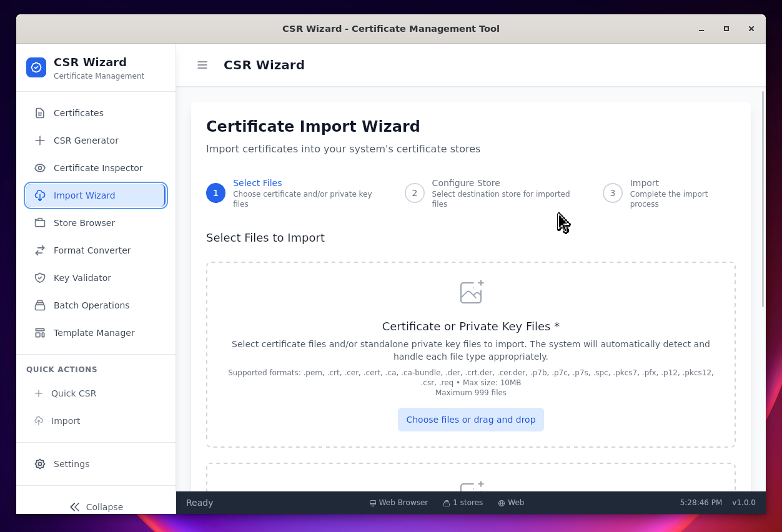Click the 1 stores status bar indicator
The width and height of the screenshot is (782, 532).
[463, 503]
